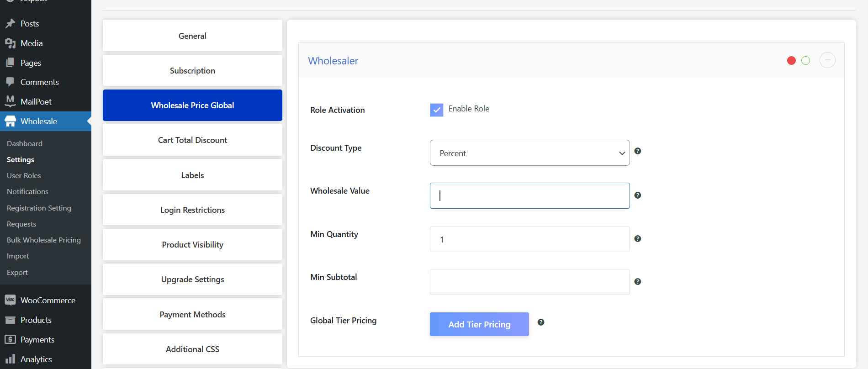The height and width of the screenshot is (369, 868).
Task: Open the Product Visibility tab
Action: pyautogui.click(x=192, y=245)
